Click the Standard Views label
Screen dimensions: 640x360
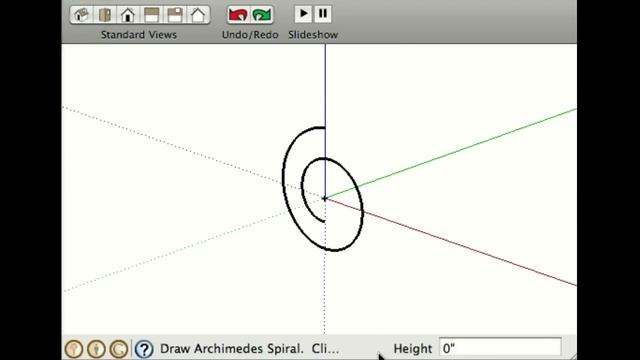tap(139, 35)
